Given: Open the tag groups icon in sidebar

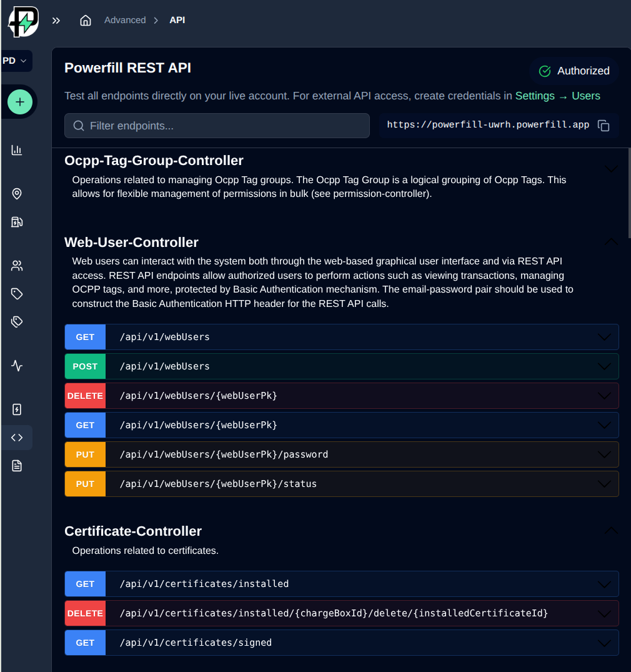Looking at the screenshot, I should point(16,321).
